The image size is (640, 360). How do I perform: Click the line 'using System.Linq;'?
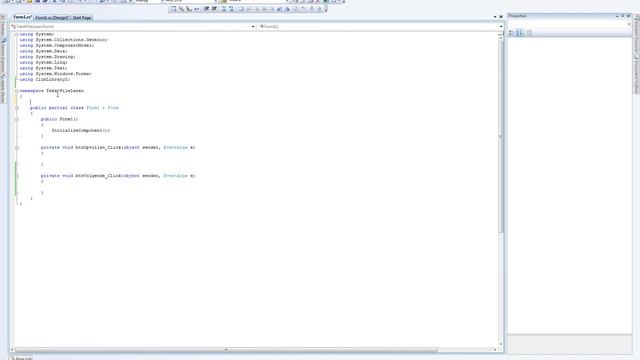pyautogui.click(x=44, y=63)
